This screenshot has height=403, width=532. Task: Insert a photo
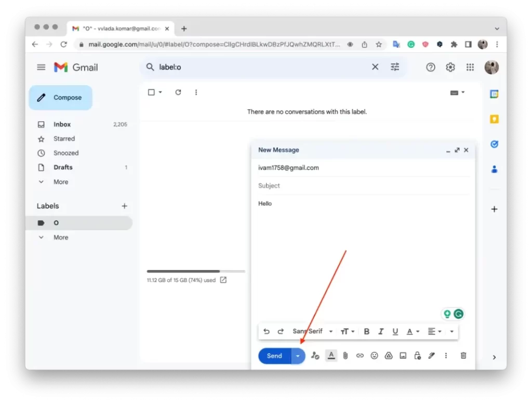pos(403,356)
